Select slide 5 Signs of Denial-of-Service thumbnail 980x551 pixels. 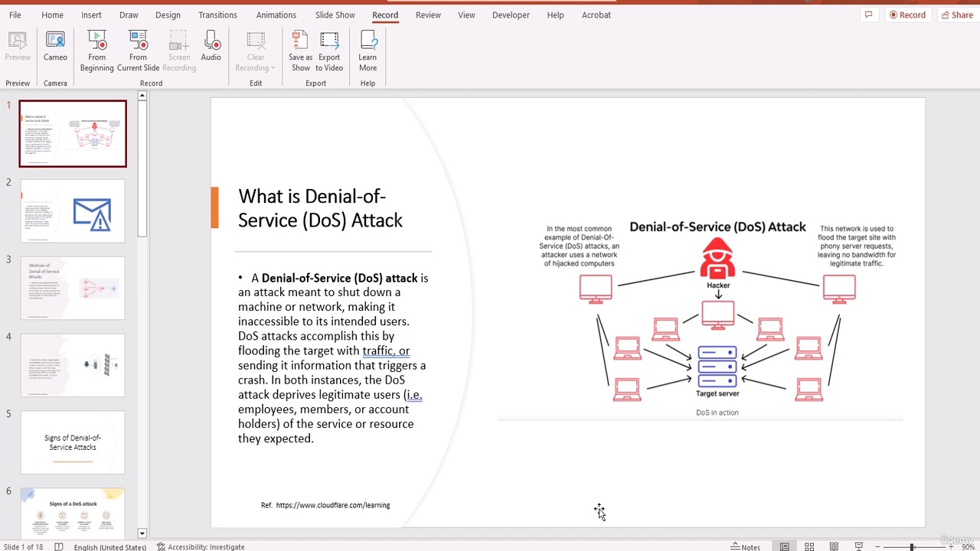pyautogui.click(x=73, y=442)
